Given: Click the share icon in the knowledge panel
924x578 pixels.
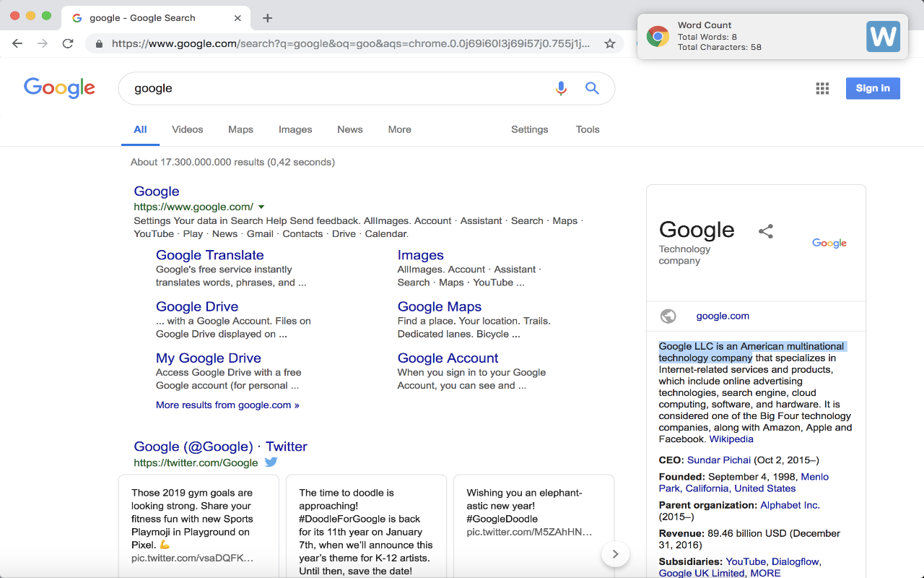Looking at the screenshot, I should tap(766, 231).
